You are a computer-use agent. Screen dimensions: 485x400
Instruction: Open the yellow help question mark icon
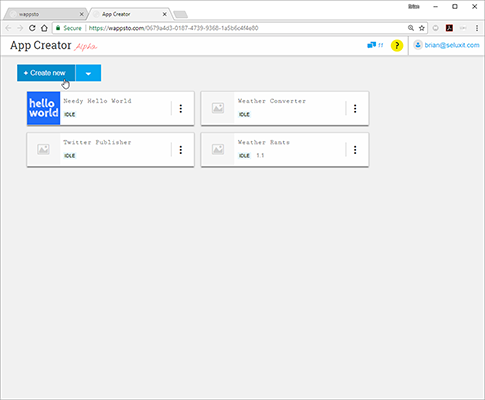pos(397,46)
